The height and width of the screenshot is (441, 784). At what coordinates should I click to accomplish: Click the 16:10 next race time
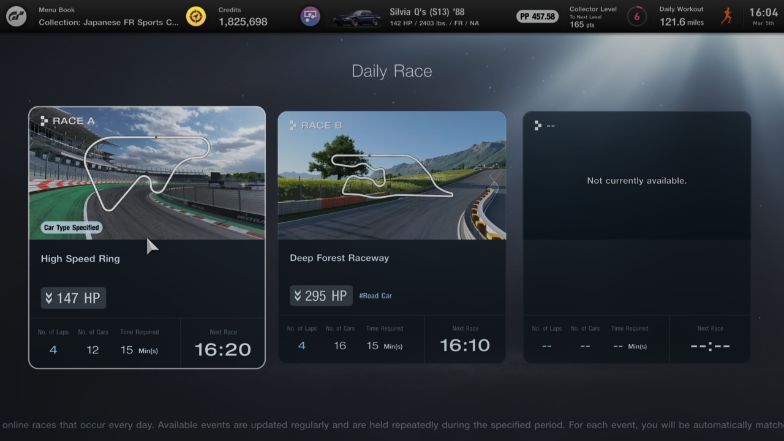point(465,345)
